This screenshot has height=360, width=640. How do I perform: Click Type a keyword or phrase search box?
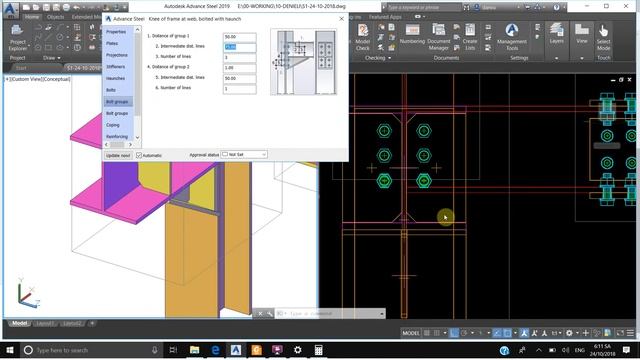click(x=423, y=7)
